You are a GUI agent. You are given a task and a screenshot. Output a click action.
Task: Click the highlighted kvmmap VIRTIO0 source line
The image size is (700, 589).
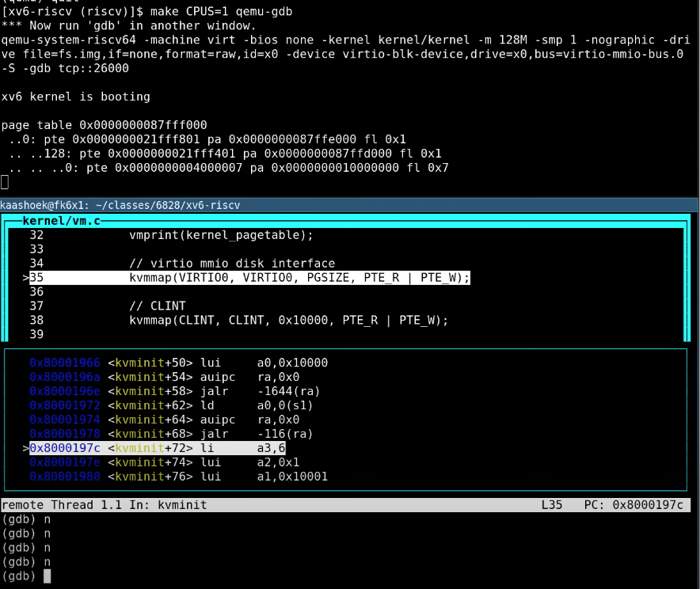coord(299,278)
